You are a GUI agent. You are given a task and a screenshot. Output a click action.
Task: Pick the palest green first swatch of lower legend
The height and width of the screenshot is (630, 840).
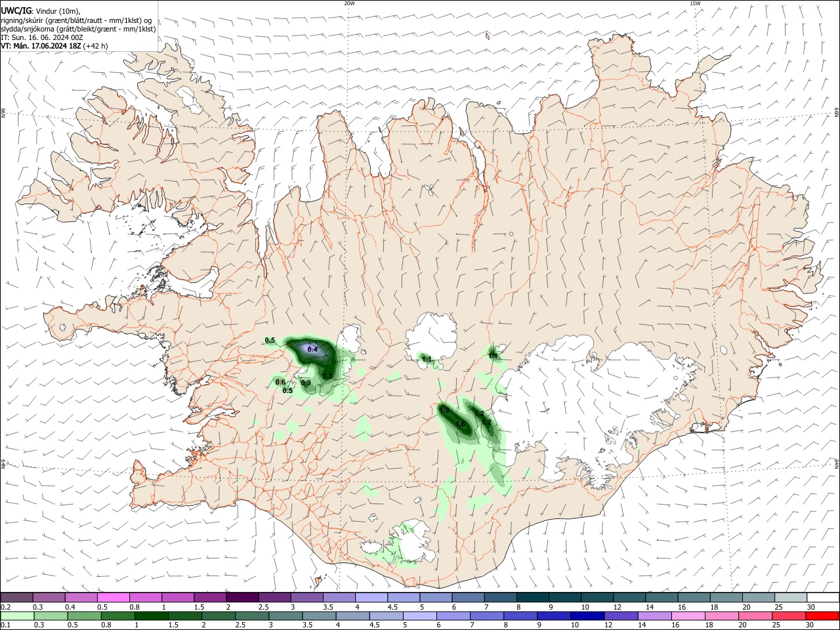pos(17,616)
